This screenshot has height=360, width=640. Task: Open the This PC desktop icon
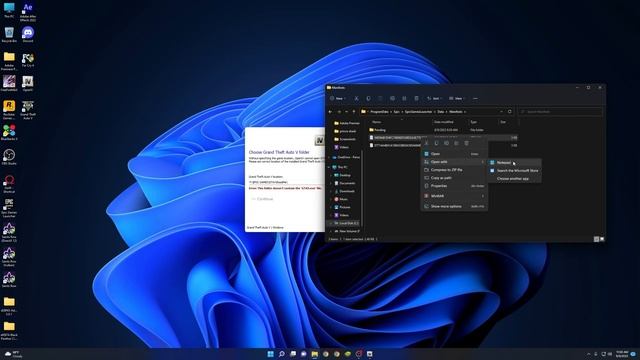click(x=9, y=10)
